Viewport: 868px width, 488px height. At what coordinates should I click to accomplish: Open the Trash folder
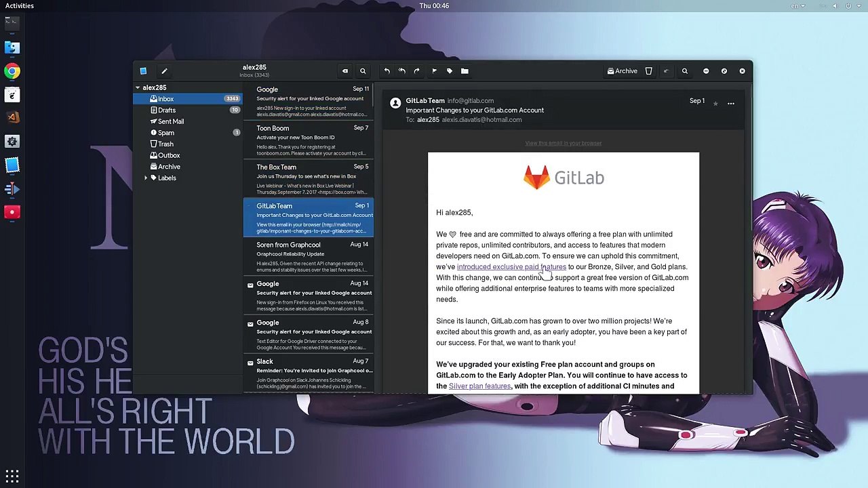[188, 144]
